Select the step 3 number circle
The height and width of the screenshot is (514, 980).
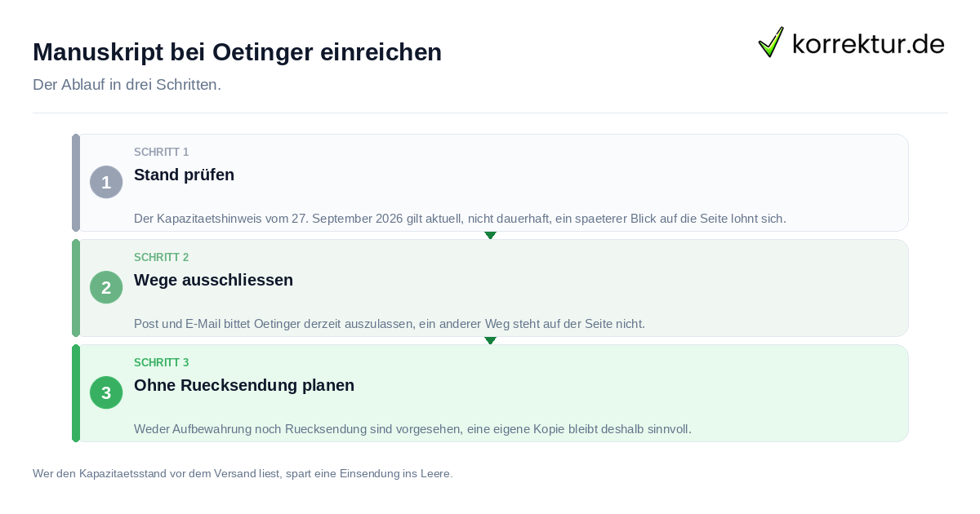106,392
